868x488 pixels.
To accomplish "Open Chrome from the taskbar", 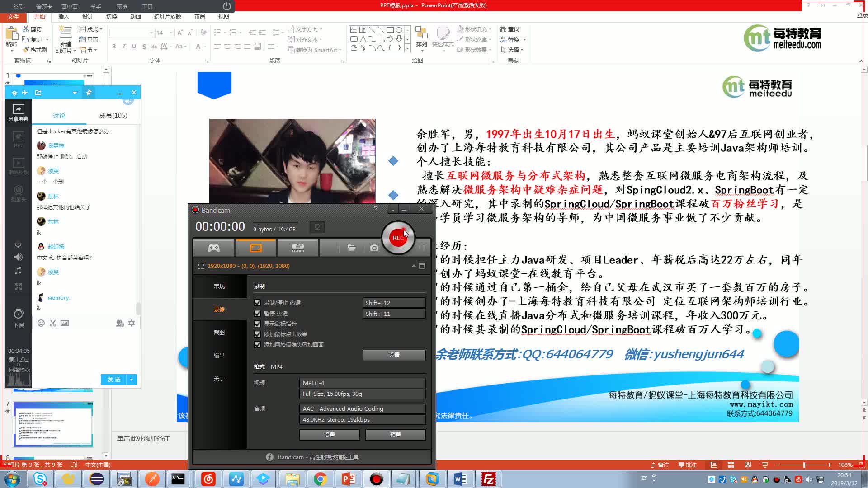I will (320, 479).
